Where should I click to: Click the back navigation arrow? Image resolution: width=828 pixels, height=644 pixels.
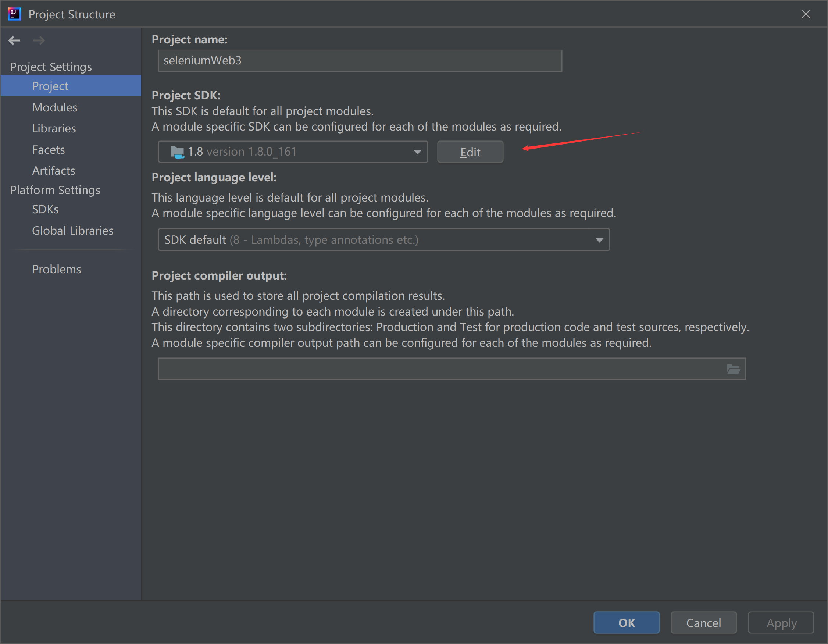tap(14, 40)
